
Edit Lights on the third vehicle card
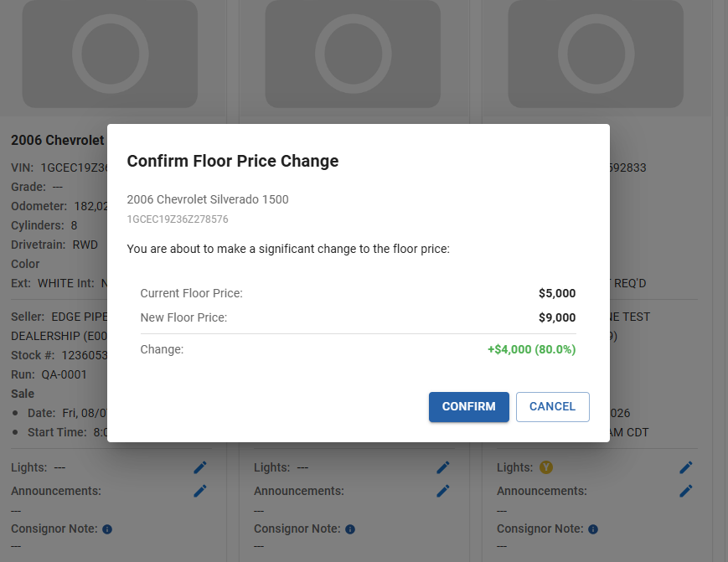tap(686, 467)
